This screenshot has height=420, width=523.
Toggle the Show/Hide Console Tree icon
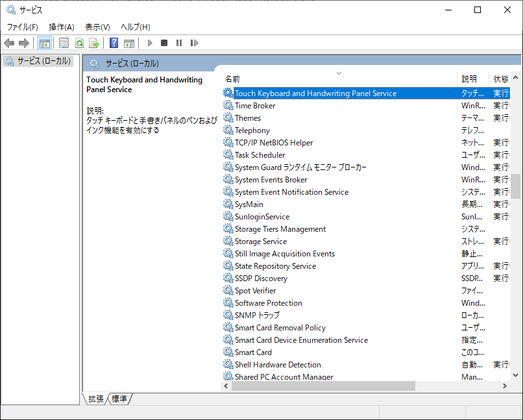45,43
